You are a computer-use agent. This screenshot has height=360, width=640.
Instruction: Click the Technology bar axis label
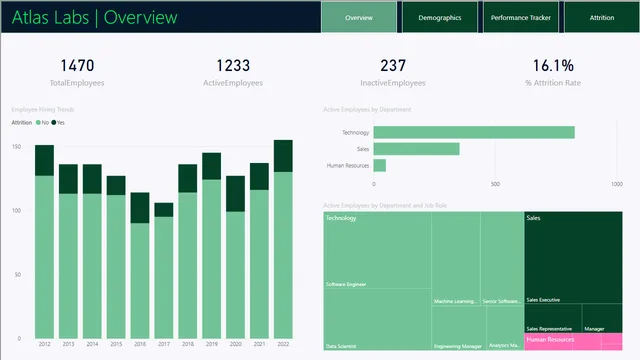click(356, 133)
